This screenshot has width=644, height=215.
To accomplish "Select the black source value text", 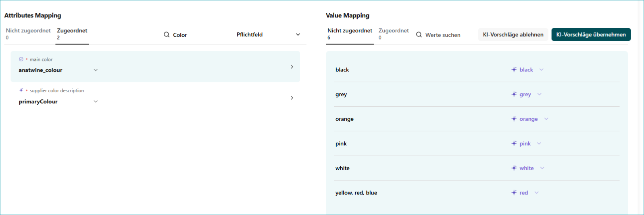I will point(342,70).
